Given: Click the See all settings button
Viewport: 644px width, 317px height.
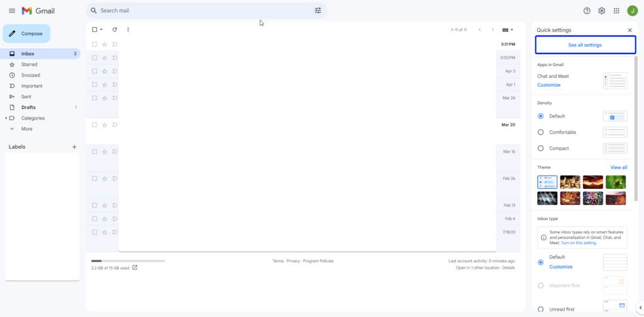Looking at the screenshot, I should pyautogui.click(x=585, y=45).
